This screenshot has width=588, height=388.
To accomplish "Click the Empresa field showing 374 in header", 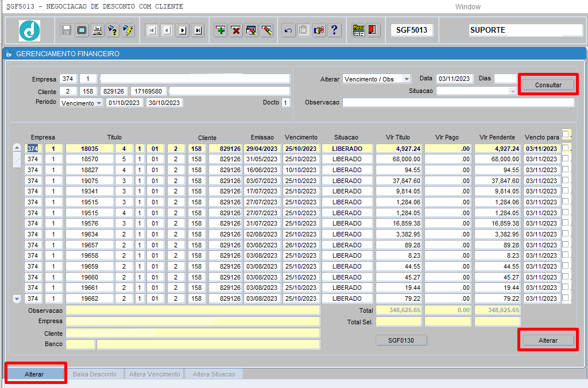I will (68, 79).
